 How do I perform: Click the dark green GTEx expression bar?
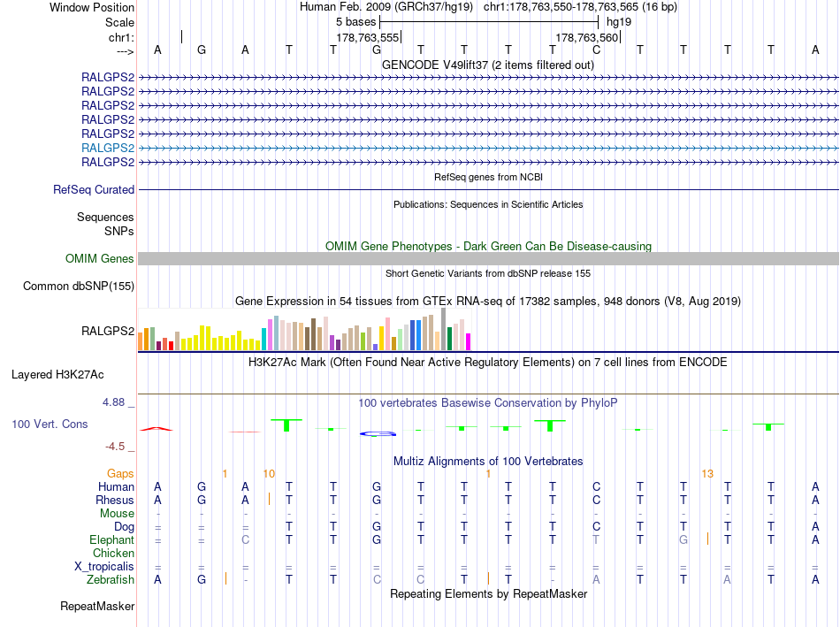[x=449, y=339]
